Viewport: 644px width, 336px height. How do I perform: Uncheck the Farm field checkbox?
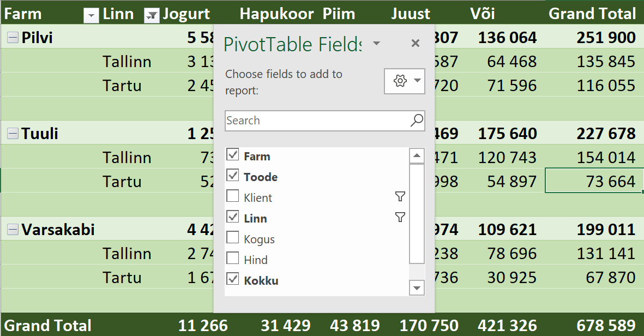tap(233, 155)
